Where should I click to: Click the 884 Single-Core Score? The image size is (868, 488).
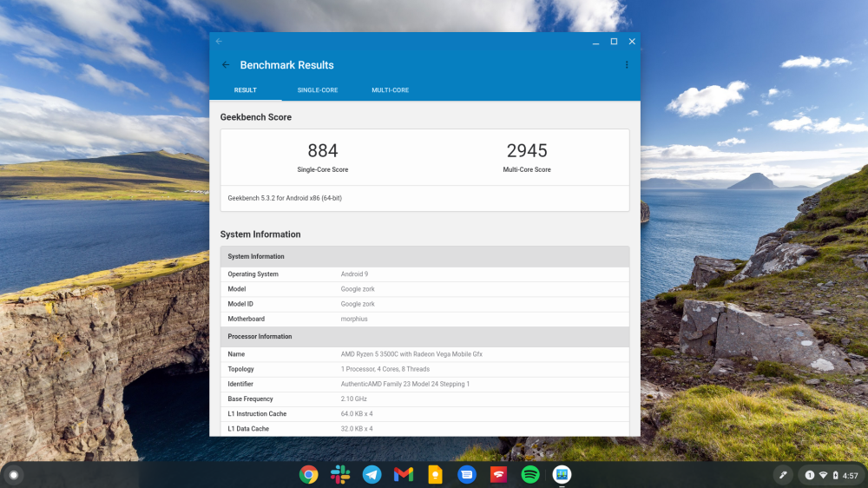[x=323, y=151]
